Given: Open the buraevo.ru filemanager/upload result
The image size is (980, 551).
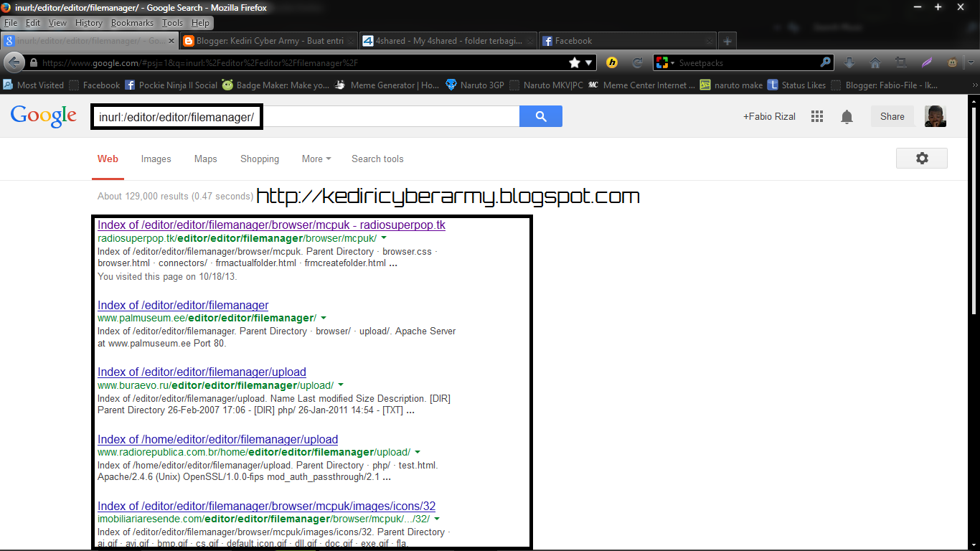Looking at the screenshot, I should pos(202,372).
